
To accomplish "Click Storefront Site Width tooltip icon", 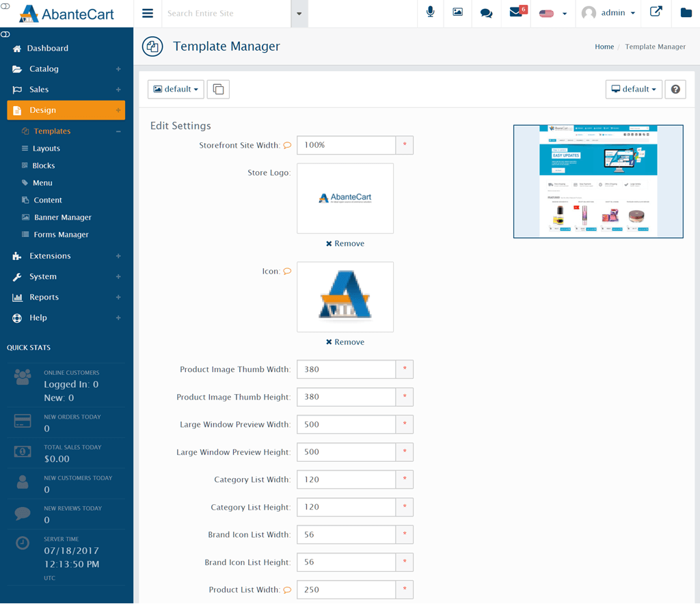I will point(288,145).
